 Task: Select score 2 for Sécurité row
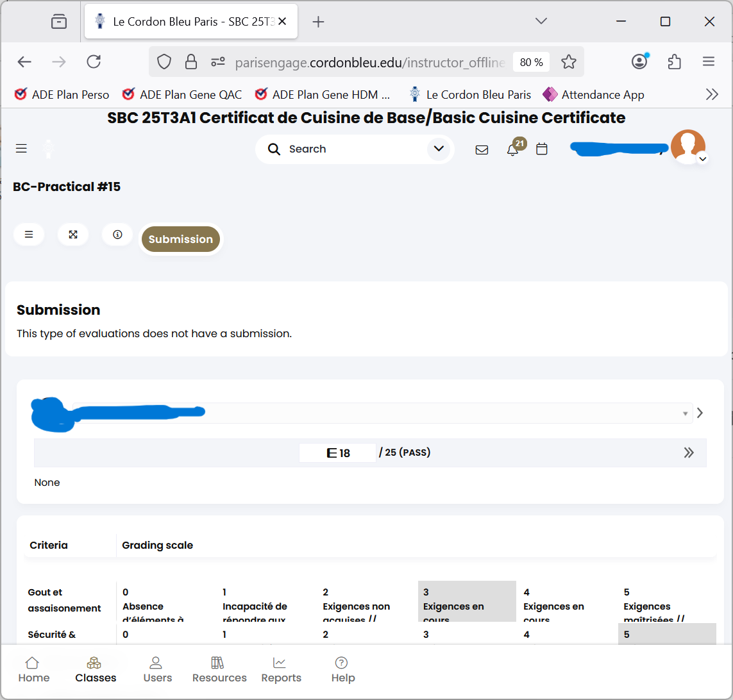pos(367,634)
